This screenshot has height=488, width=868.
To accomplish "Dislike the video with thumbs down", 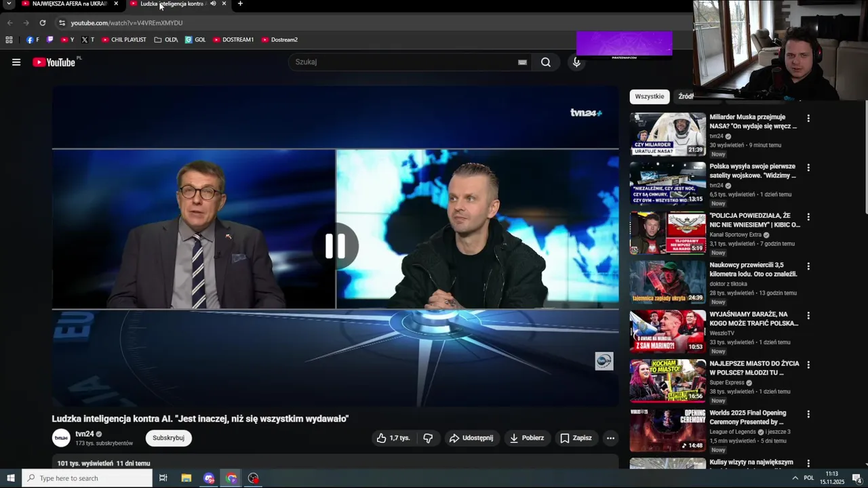I will click(428, 438).
